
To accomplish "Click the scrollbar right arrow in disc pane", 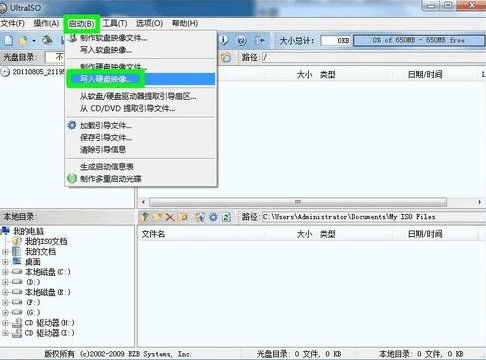I will pyautogui.click(x=480, y=202).
